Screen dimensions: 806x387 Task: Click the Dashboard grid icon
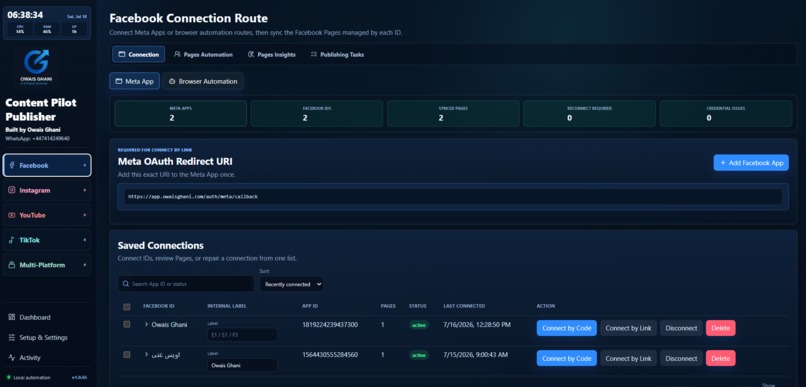pyautogui.click(x=12, y=317)
